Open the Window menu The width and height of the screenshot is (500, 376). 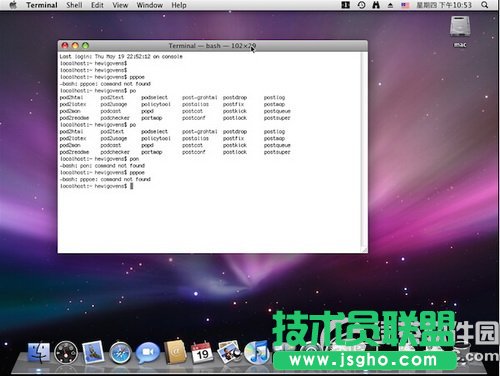click(x=150, y=5)
